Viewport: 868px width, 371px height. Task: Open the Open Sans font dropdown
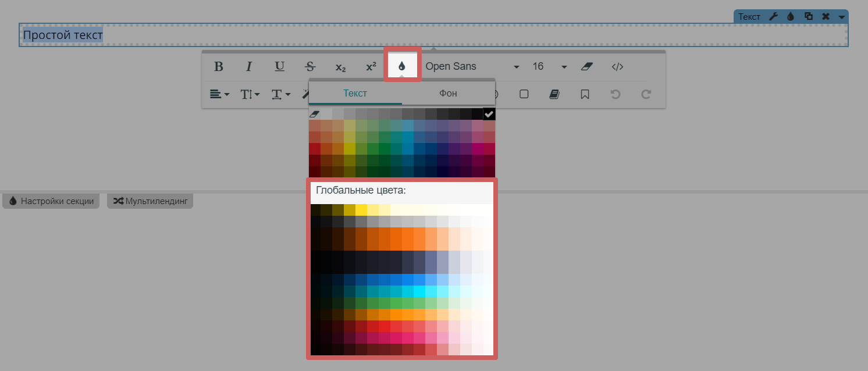coord(472,66)
